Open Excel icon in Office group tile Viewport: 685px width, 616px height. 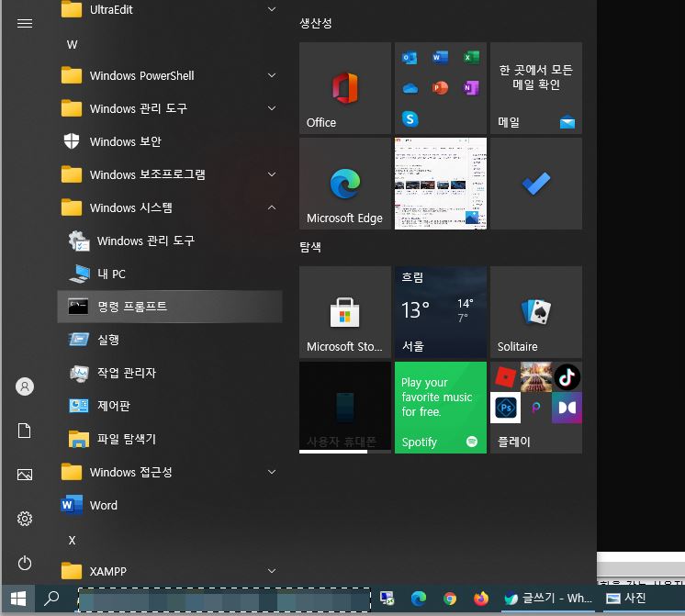[471, 57]
